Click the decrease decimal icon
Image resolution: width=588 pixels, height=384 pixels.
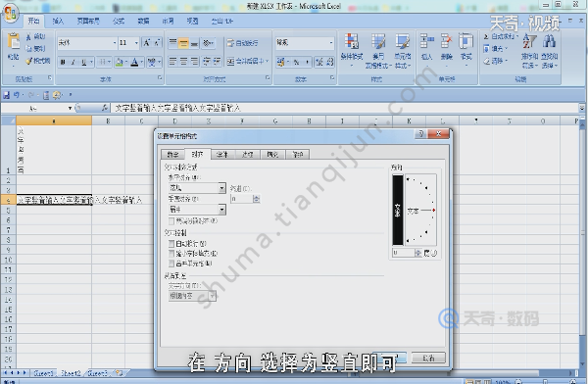pos(329,62)
